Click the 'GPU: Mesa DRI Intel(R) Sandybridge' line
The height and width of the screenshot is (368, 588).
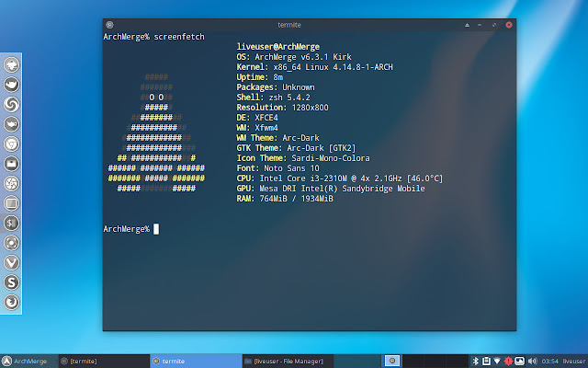click(x=331, y=189)
